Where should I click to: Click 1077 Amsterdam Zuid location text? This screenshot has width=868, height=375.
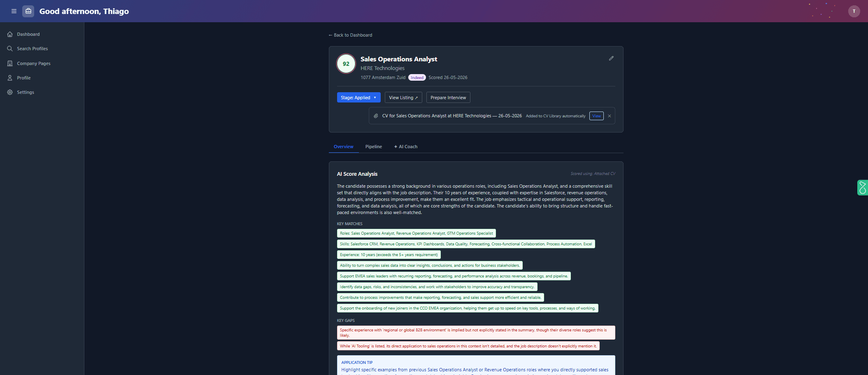(383, 77)
